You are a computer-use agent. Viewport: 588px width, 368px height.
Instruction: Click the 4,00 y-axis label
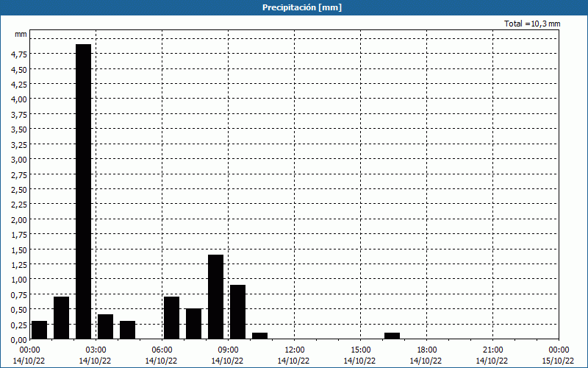[x=19, y=99]
